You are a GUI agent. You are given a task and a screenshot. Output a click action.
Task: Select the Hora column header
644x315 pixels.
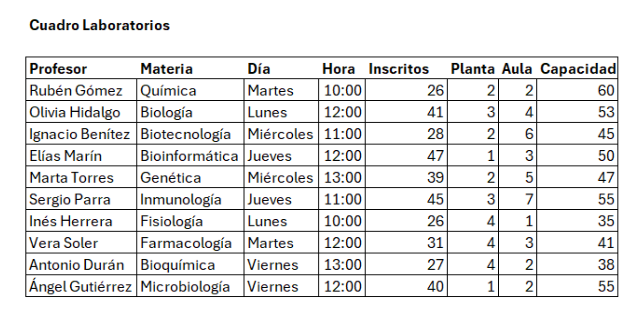tap(339, 69)
